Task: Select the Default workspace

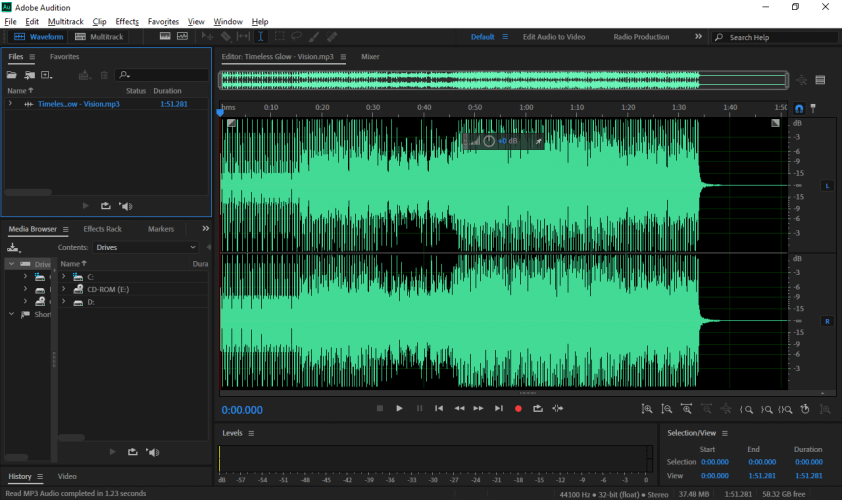Action: coord(482,37)
